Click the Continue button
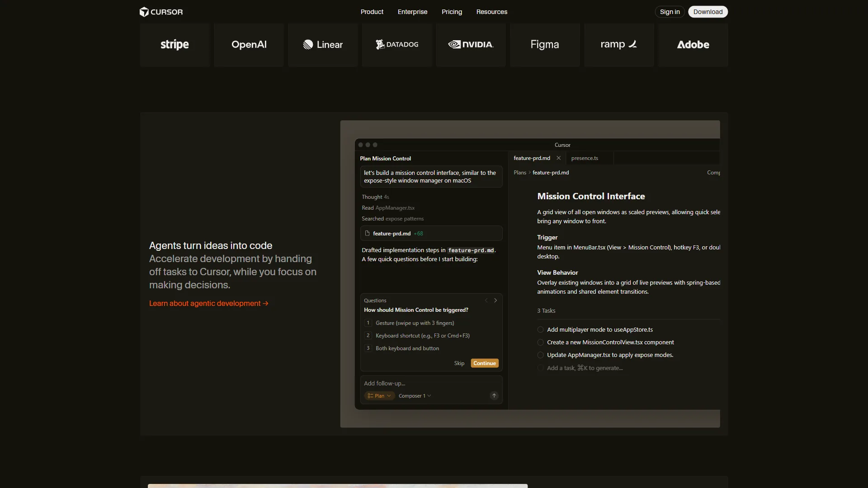The height and width of the screenshot is (488, 868). point(485,363)
